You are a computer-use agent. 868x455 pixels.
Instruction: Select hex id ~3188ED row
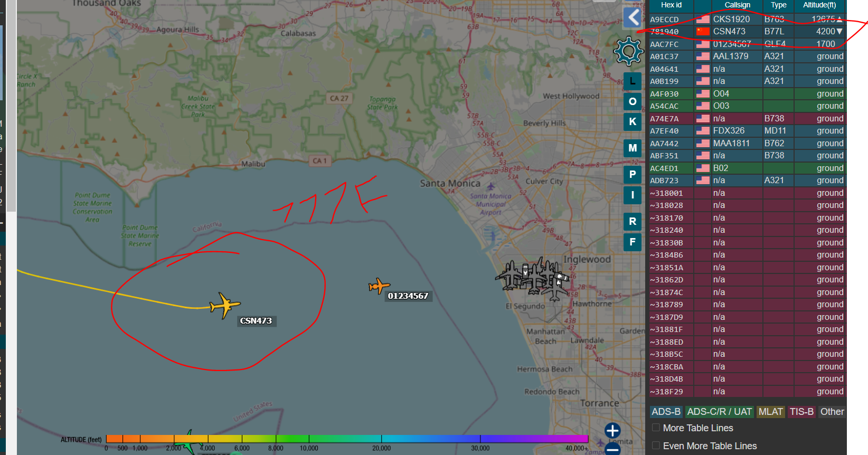[747, 342]
